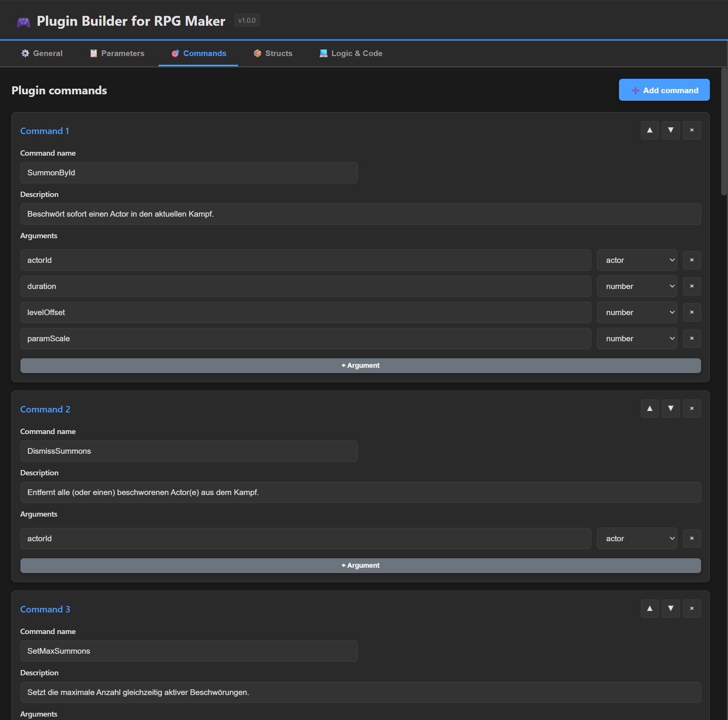728x720 pixels.
Task: Open type dropdown for levelOffset argument
Action: (637, 312)
